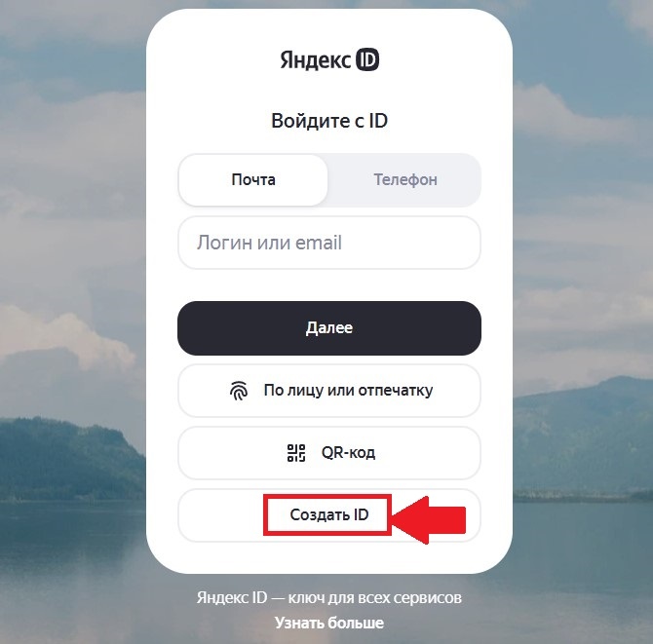
Task: Click the Войдите с ID heading
Action: click(x=329, y=121)
